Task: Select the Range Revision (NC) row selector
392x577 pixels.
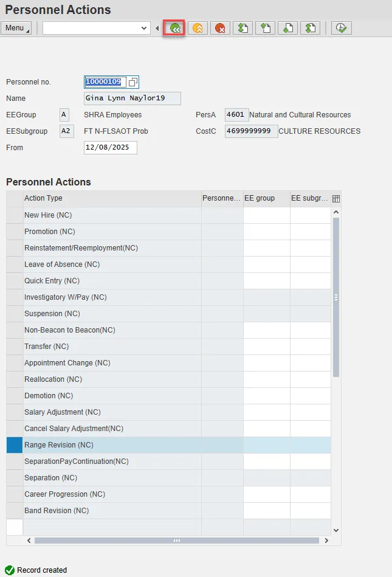Action: [15, 445]
